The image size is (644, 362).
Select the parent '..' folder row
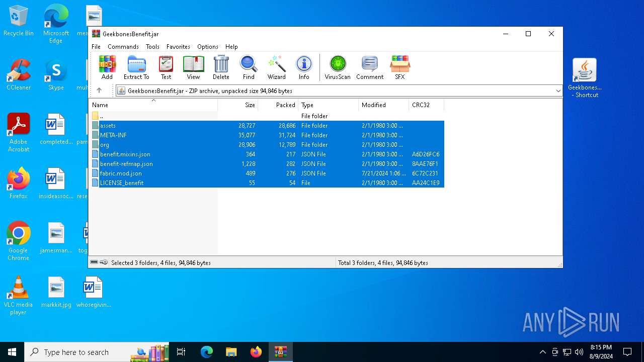tap(267, 116)
